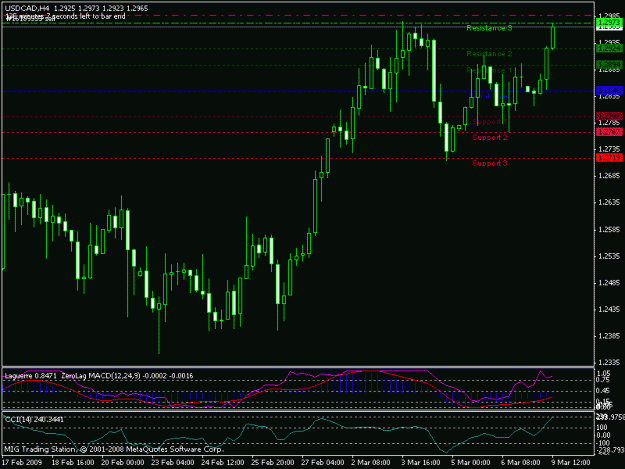The image size is (625, 469).
Task: Click the 1.2585 price axis value
Action: coord(609,230)
